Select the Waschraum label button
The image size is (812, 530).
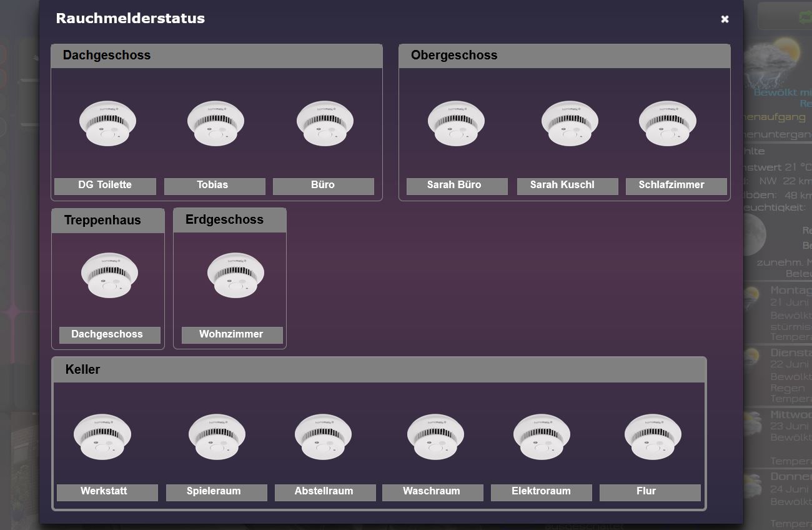[433, 492]
